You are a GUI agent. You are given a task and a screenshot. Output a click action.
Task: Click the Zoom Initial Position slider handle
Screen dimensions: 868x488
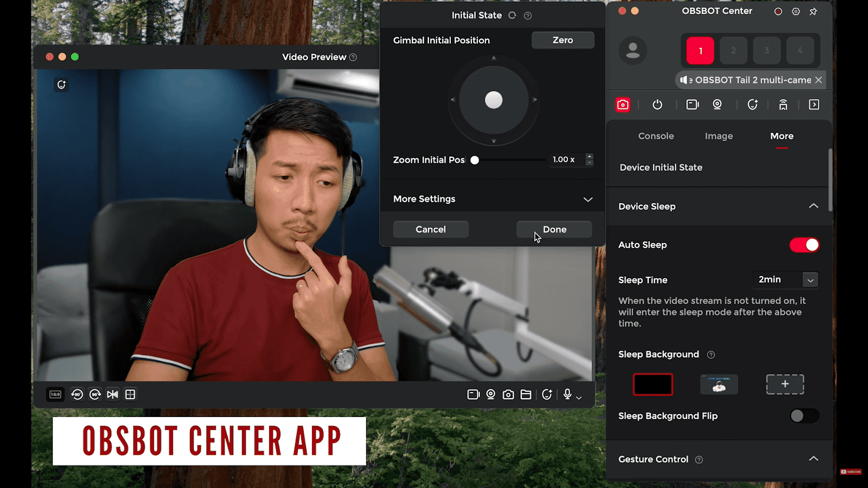tap(475, 160)
